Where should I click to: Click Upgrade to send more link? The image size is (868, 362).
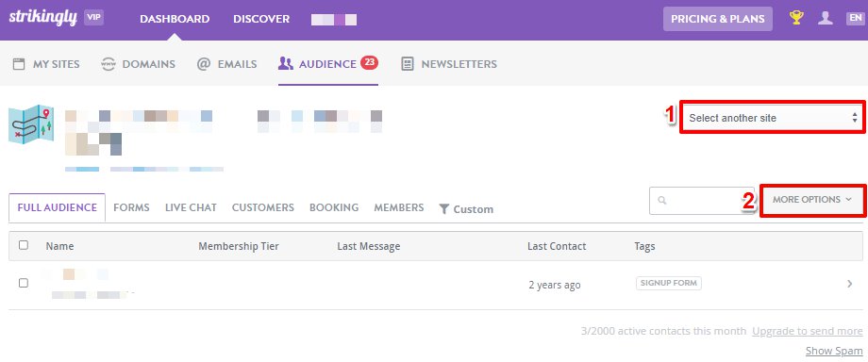click(807, 331)
